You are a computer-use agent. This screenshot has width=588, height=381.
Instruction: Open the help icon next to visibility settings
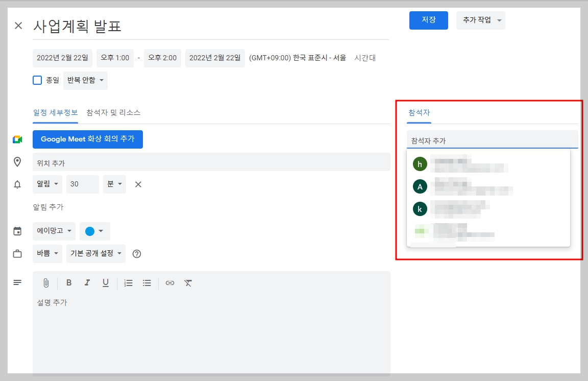pyautogui.click(x=136, y=253)
